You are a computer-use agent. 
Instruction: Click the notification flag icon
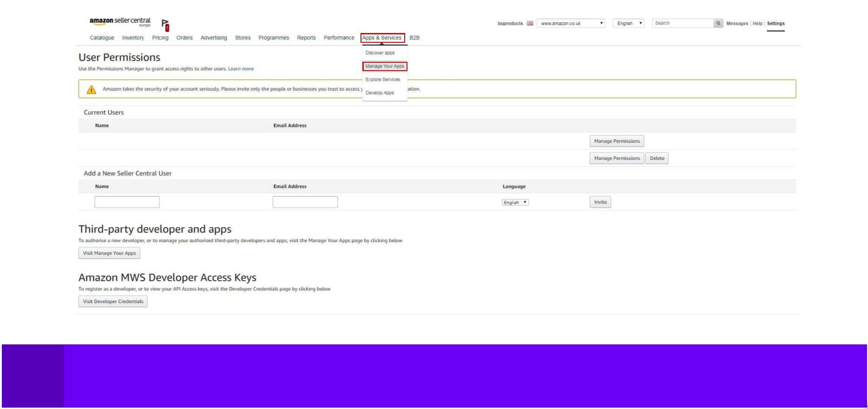[165, 25]
